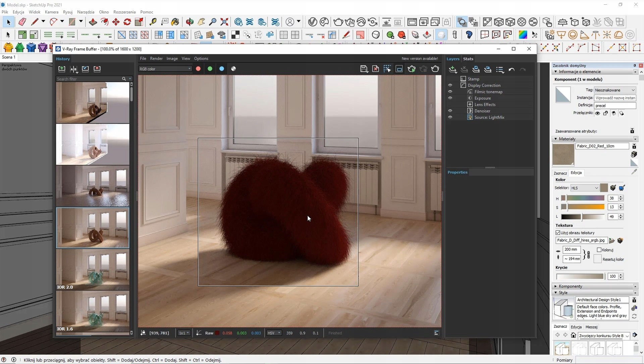The height and width of the screenshot is (364, 644).
Task: Click the render teapot icon in VFB
Action: [435, 69]
